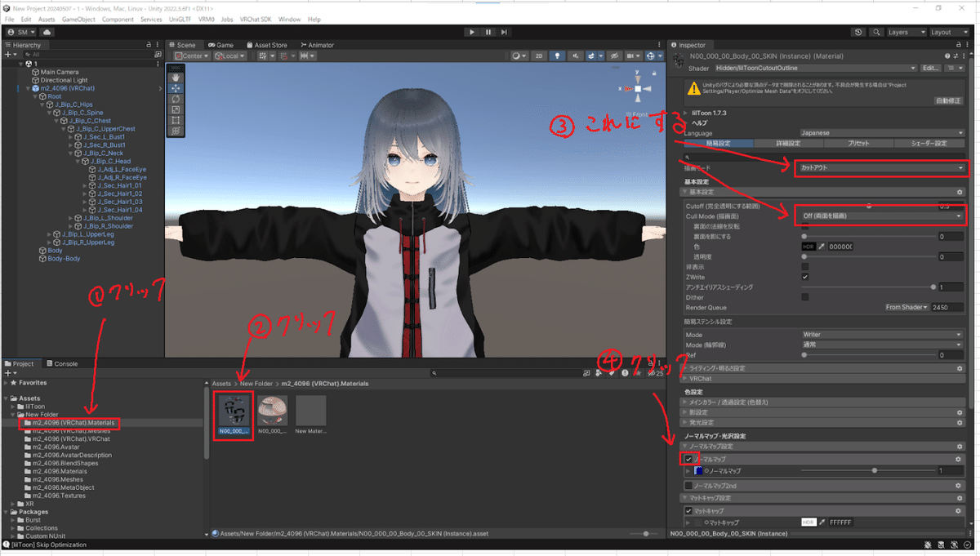Toggle hidden objects visibility icon in Scene

tap(612, 56)
